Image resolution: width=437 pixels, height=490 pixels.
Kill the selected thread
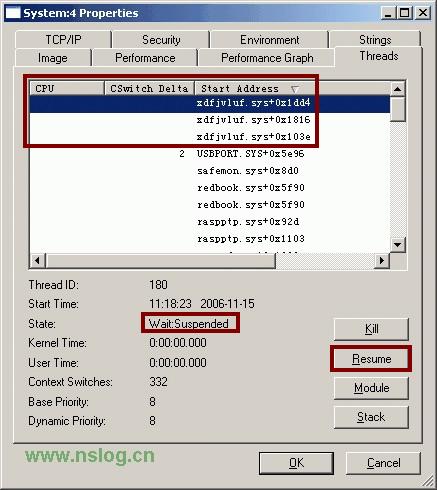(x=371, y=329)
